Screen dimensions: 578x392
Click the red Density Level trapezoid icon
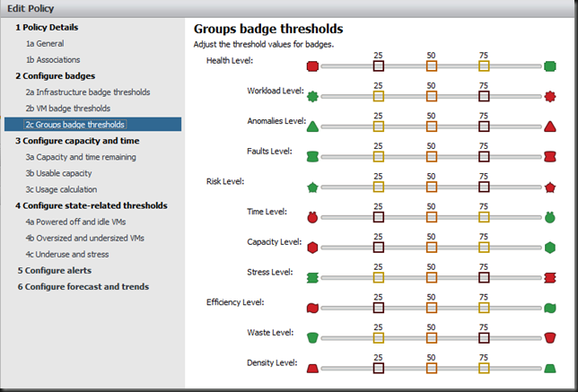coord(312,369)
